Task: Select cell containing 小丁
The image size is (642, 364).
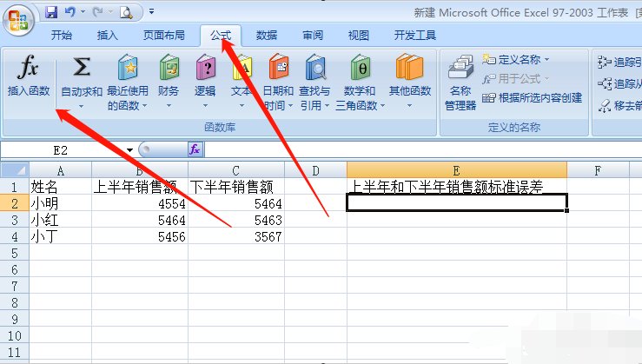Action: [x=60, y=236]
